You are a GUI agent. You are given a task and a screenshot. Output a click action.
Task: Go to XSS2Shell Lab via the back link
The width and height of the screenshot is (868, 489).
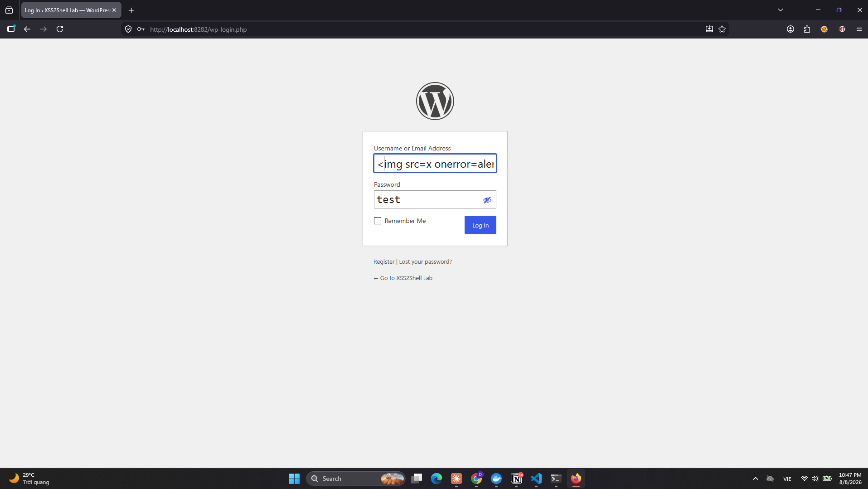pos(403,278)
